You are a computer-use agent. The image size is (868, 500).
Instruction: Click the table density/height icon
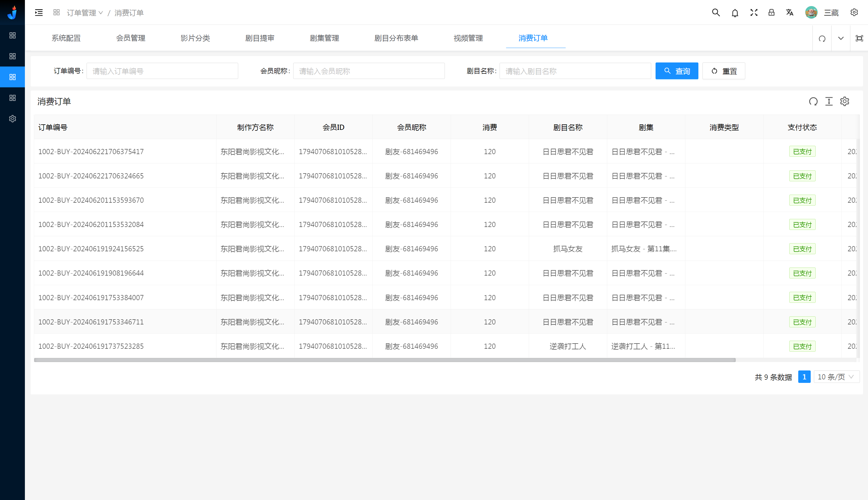pos(829,101)
